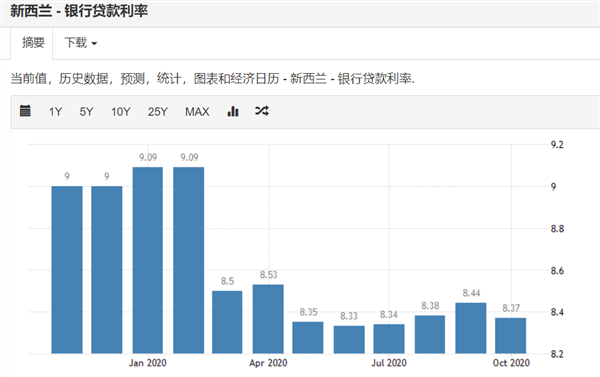The image size is (600, 377).
Task: Click the 8.53 bar at Apr 2020
Action: pos(268,319)
